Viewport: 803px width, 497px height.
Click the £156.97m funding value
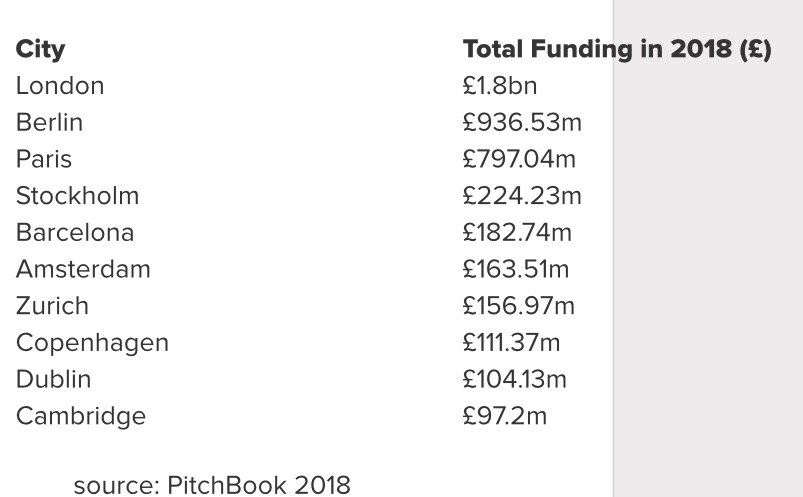(518, 306)
